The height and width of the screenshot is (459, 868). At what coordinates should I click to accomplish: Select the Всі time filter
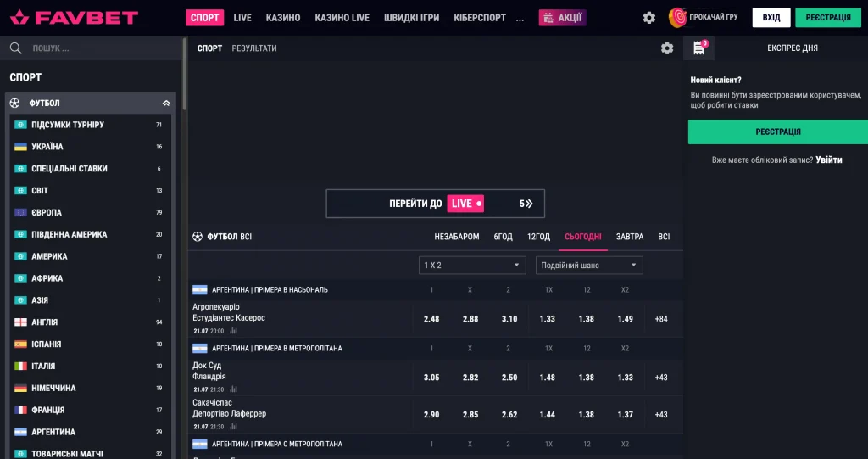[665, 237]
